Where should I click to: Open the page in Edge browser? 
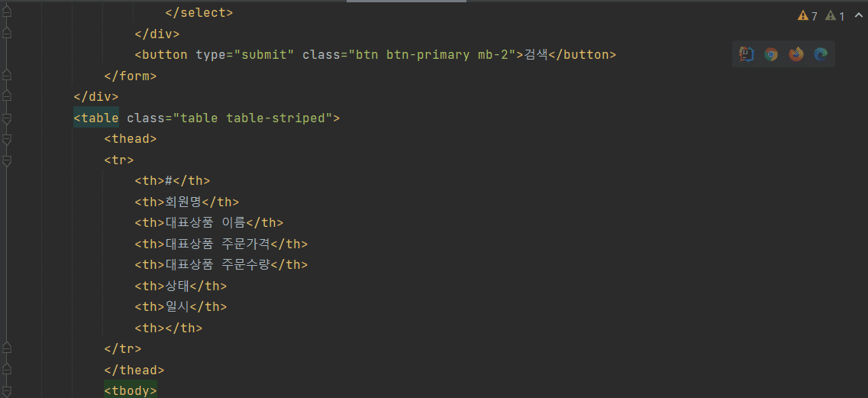821,53
